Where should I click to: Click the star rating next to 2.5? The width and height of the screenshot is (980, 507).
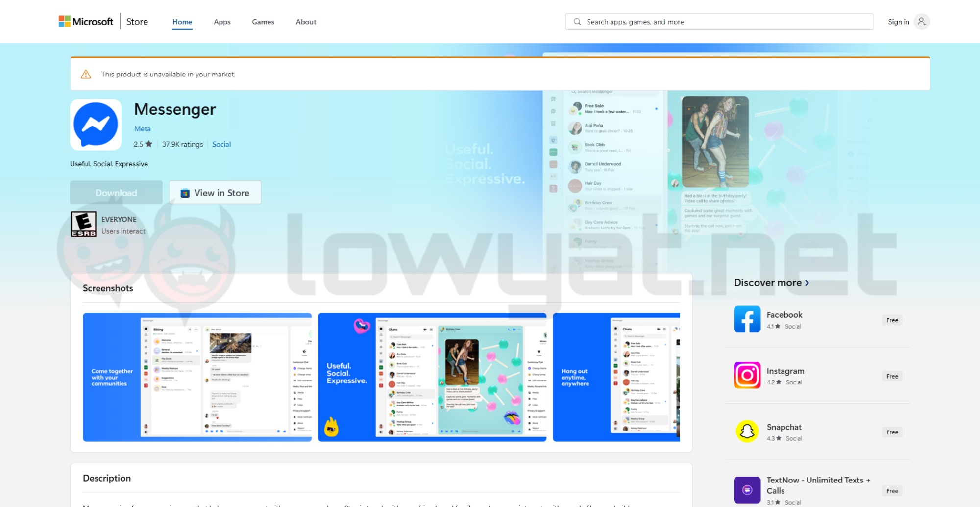click(x=150, y=144)
